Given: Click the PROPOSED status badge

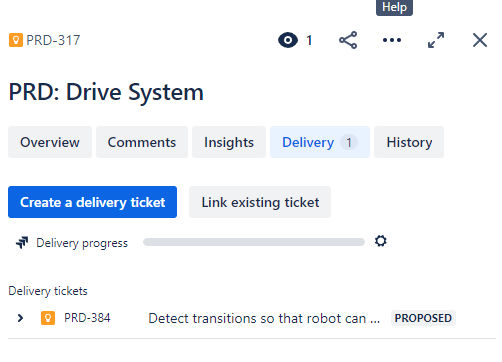Looking at the screenshot, I should (423, 318).
